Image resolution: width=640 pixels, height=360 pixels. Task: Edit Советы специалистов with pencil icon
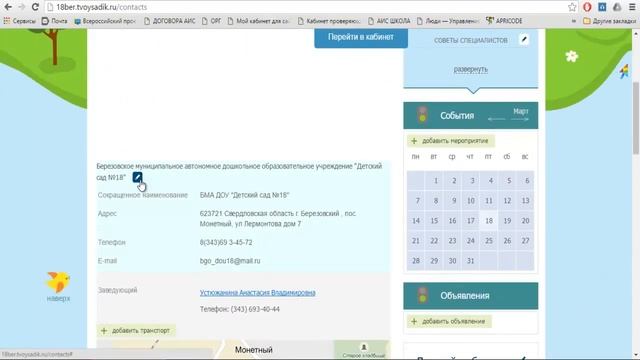(x=524, y=40)
